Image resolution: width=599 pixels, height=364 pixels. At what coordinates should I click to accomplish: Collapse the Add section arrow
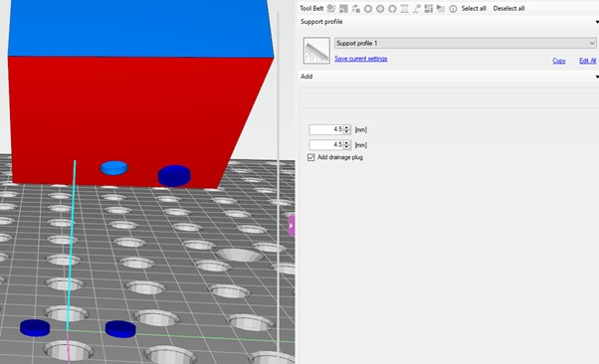pos(597,77)
